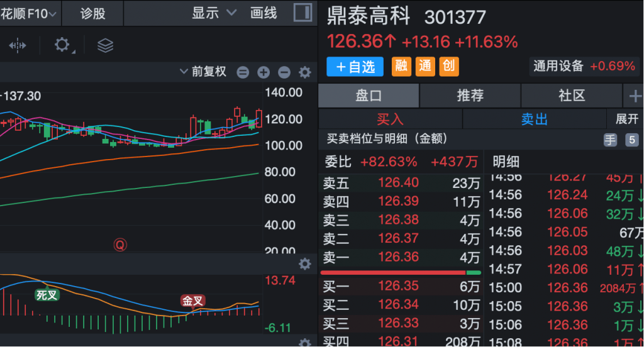Click the orange 创 badge
Viewport: 644px width, 347px height.
[448, 66]
